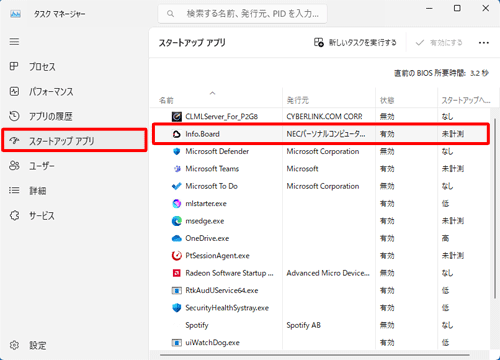Click the サービス puzzle icon

(14, 215)
